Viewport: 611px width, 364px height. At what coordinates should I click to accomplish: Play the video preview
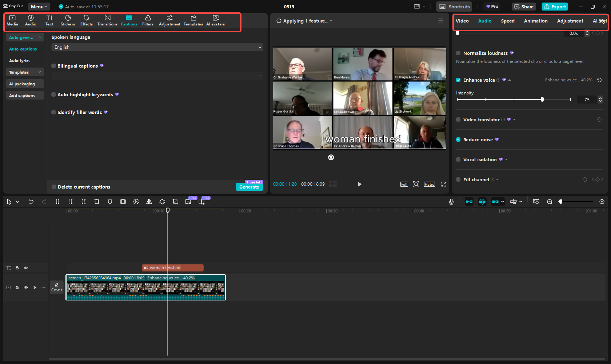(359, 184)
